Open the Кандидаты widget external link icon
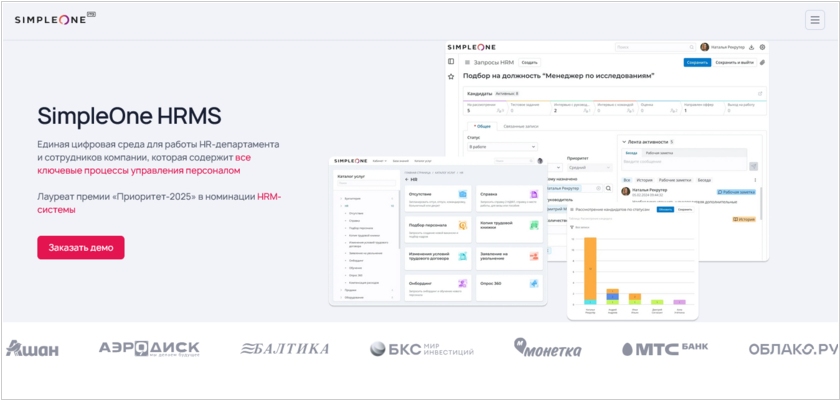 [760, 93]
